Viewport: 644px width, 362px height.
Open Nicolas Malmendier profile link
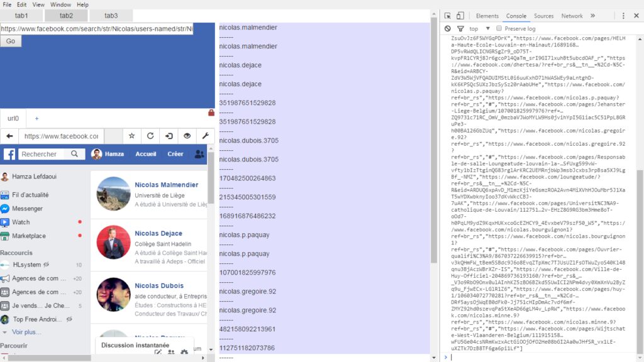click(x=166, y=185)
